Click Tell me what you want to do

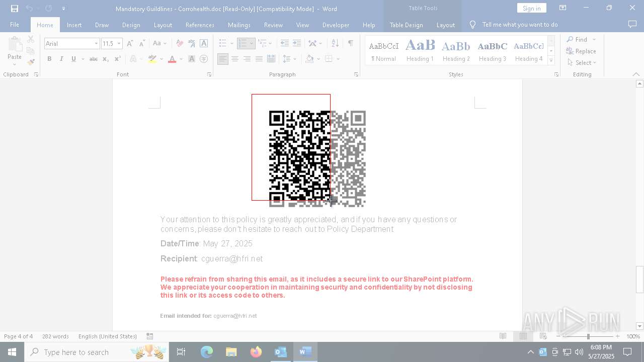(520, 25)
